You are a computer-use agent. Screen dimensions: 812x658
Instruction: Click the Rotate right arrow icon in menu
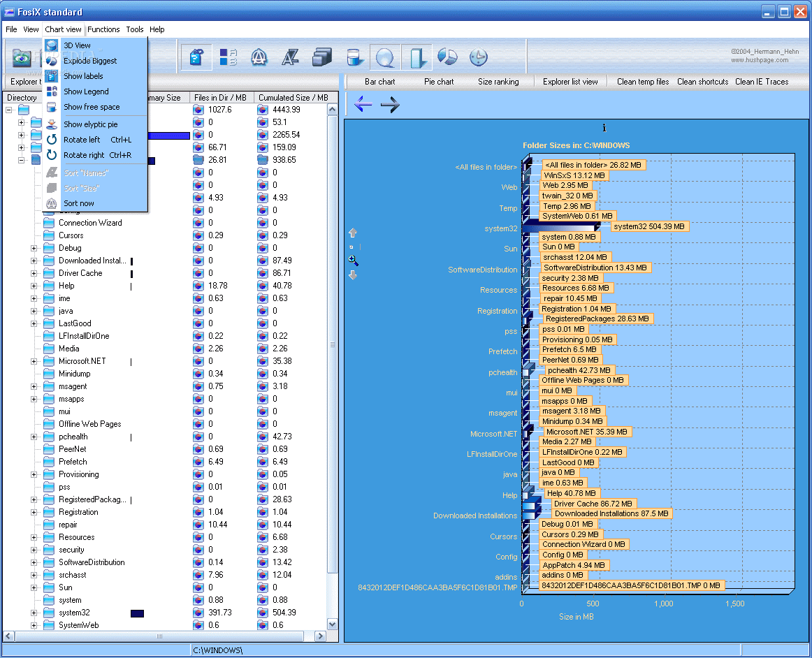click(51, 155)
